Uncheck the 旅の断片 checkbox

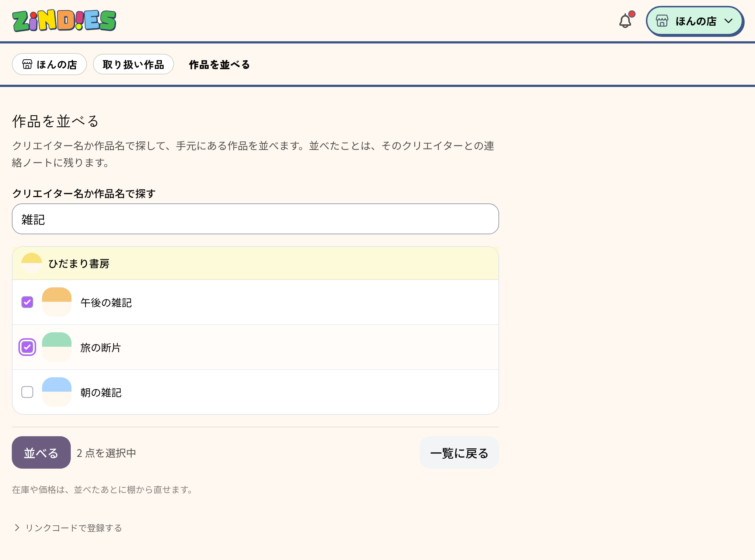pyautogui.click(x=27, y=347)
